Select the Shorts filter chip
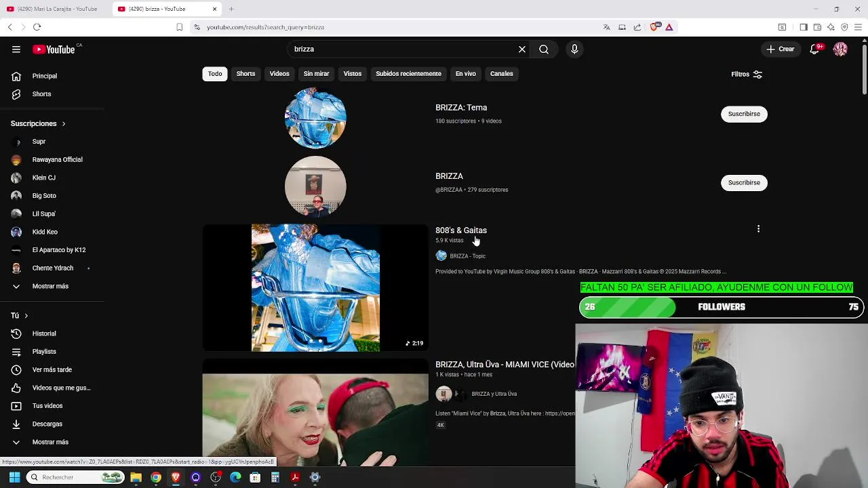The height and width of the screenshot is (488, 868). tap(245, 73)
